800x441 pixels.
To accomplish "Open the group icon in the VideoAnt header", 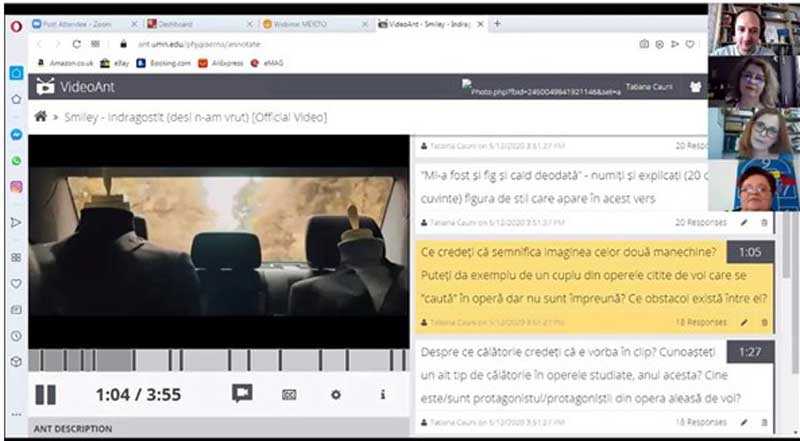I will point(695,87).
